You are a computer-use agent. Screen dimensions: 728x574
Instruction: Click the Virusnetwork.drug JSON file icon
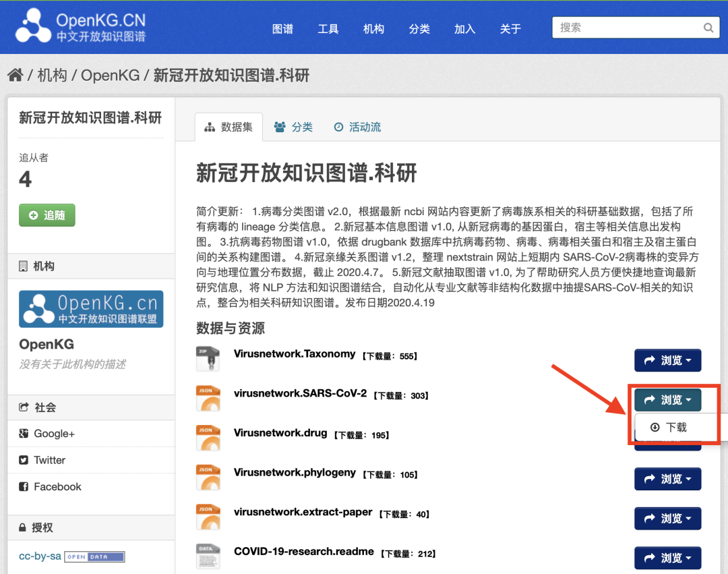(x=208, y=438)
